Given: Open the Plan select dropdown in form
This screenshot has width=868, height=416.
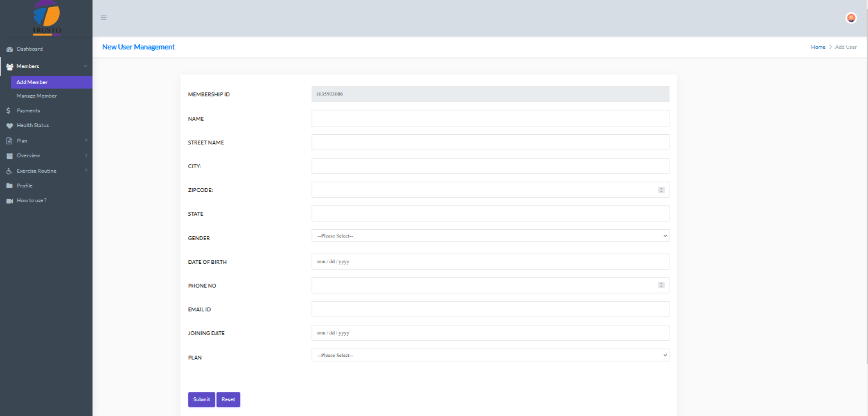Looking at the screenshot, I should [490, 355].
